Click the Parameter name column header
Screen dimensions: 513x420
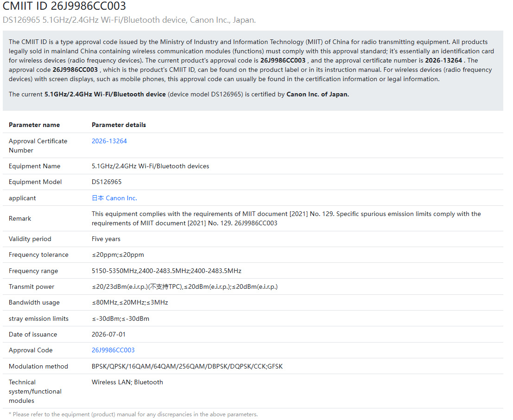point(34,125)
